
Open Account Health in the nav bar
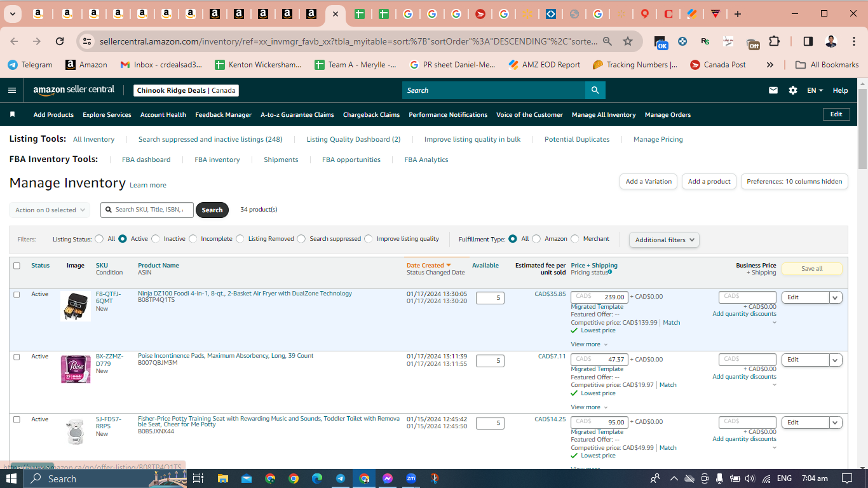click(163, 115)
